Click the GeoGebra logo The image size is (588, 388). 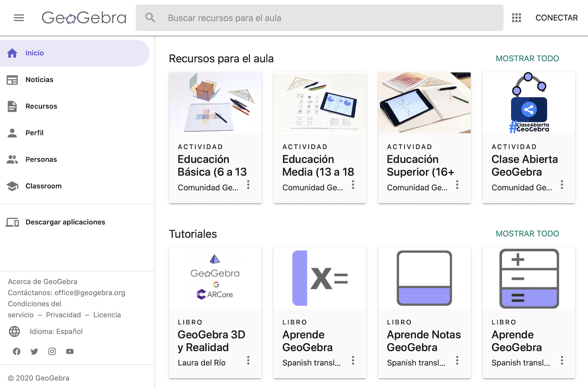click(84, 18)
